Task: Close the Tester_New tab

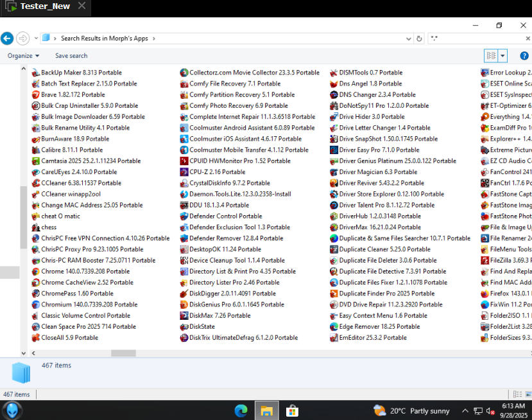Action: tap(82, 6)
